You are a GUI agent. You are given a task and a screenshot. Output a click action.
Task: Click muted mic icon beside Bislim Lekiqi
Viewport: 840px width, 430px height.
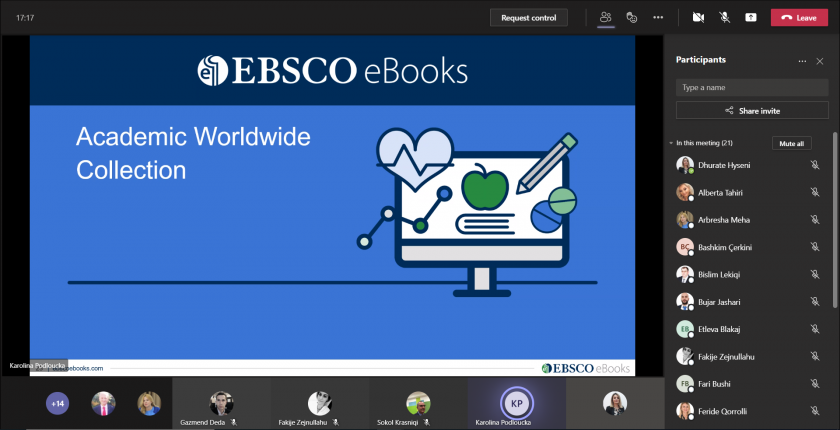point(815,274)
